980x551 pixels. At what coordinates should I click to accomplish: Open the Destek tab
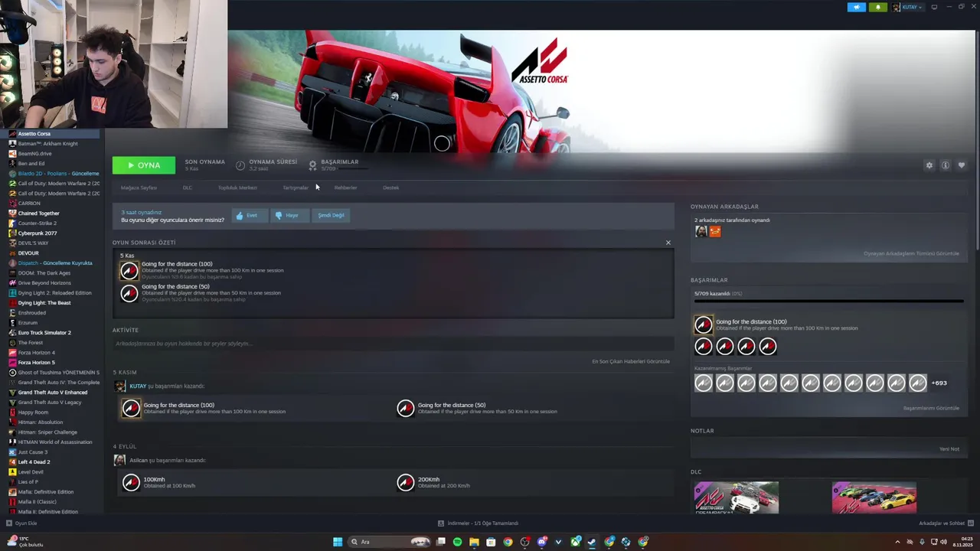pyautogui.click(x=390, y=187)
